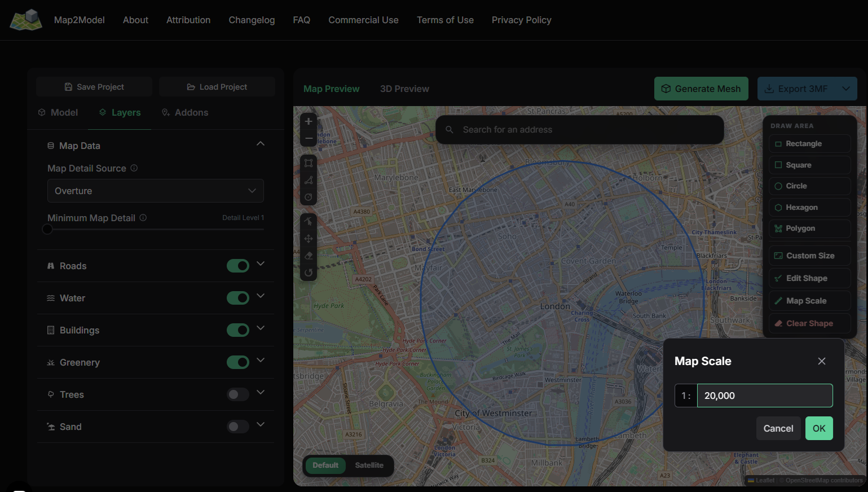Click the search magnifier icon
Screen dimensions: 868x492
[450, 130]
